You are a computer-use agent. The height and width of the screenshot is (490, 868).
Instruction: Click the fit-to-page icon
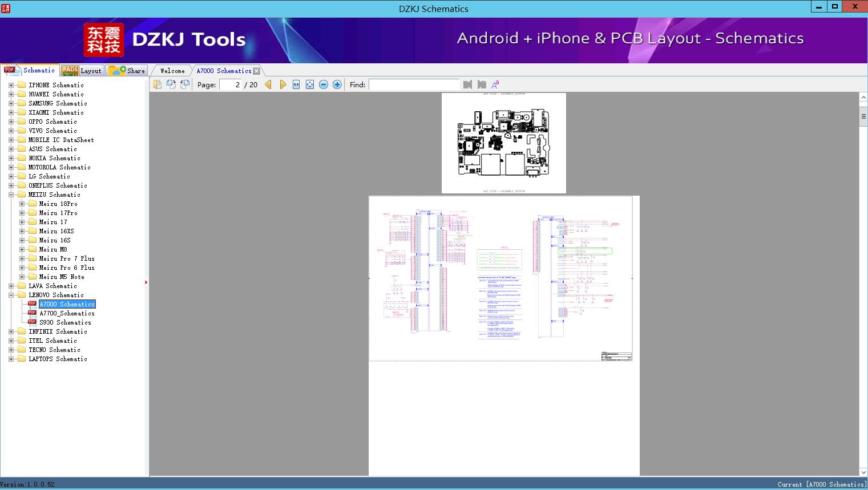point(310,84)
